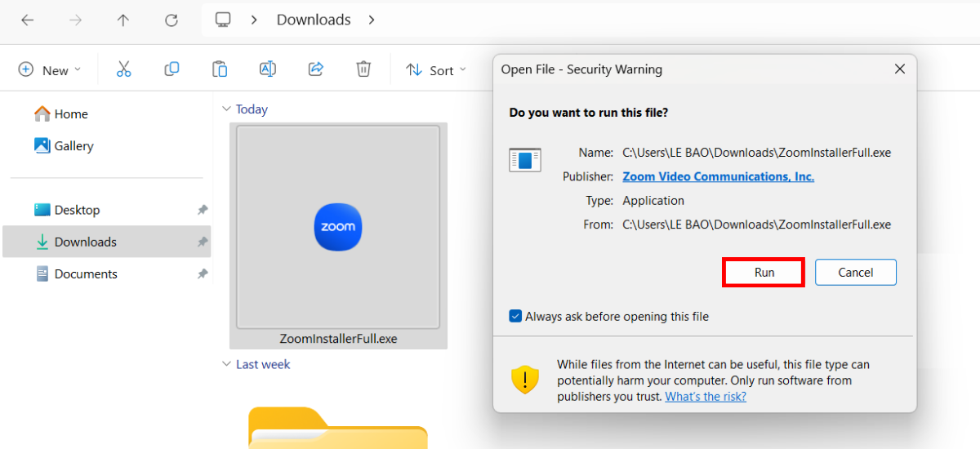The width and height of the screenshot is (980, 449).
Task: Go up one folder level
Action: point(123,20)
